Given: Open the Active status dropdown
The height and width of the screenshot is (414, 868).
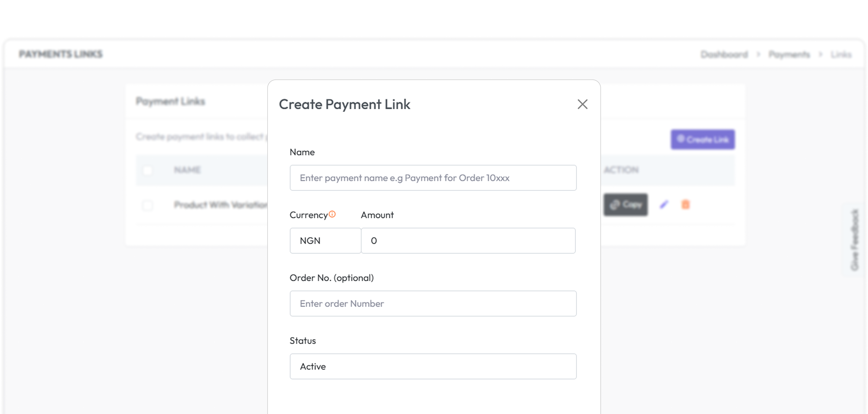Looking at the screenshot, I should point(433,366).
